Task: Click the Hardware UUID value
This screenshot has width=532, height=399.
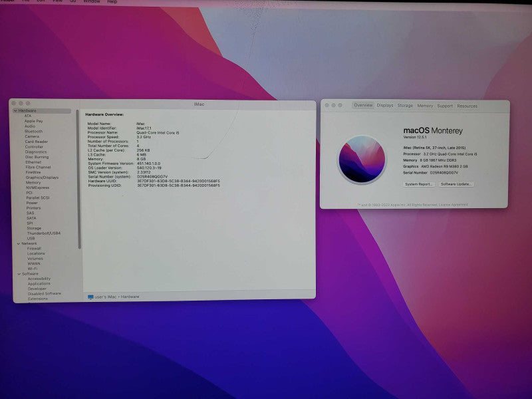Action: (178, 181)
